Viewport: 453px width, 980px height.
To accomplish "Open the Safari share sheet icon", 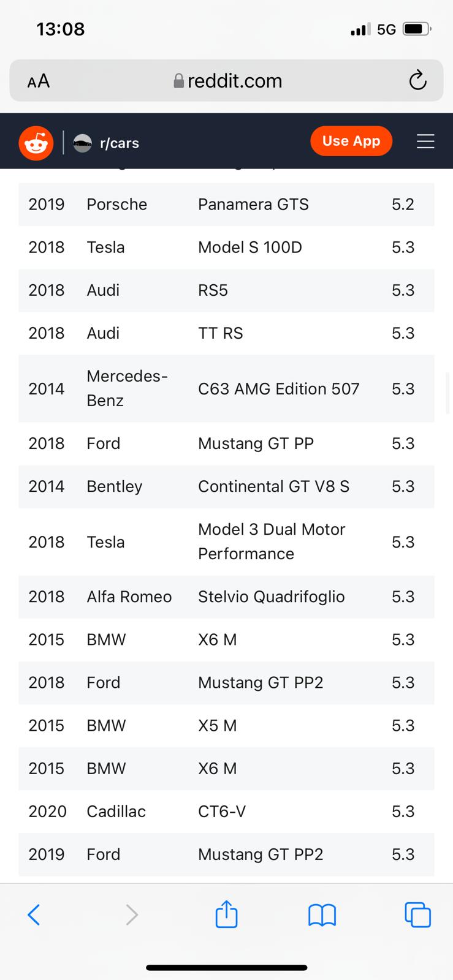I will (226, 914).
